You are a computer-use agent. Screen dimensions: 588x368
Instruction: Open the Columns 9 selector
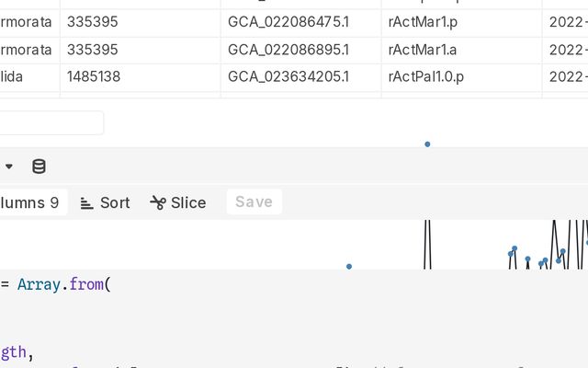(x=31, y=202)
